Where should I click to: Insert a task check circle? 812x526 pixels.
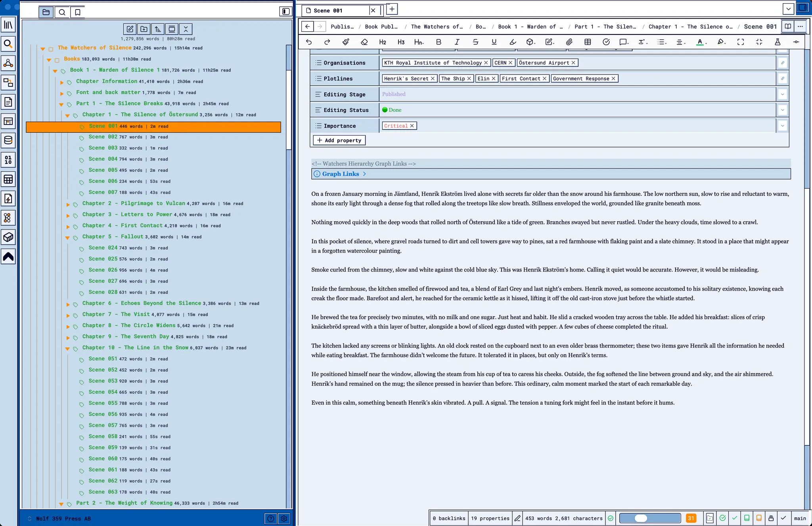[x=606, y=42]
